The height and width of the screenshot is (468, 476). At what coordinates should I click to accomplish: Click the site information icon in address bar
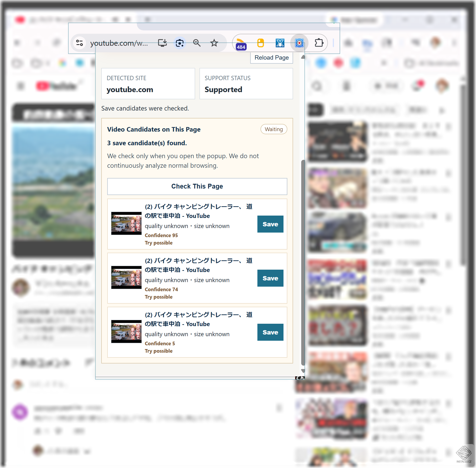[79, 43]
